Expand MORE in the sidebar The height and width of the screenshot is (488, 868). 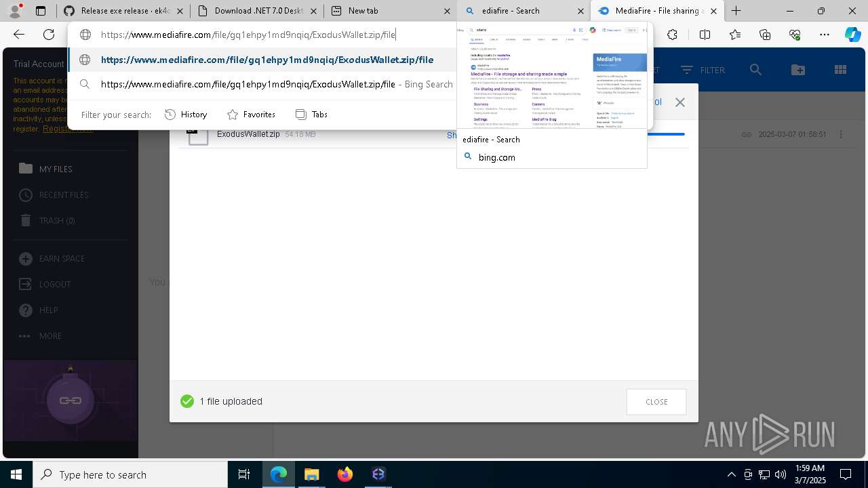(40, 335)
